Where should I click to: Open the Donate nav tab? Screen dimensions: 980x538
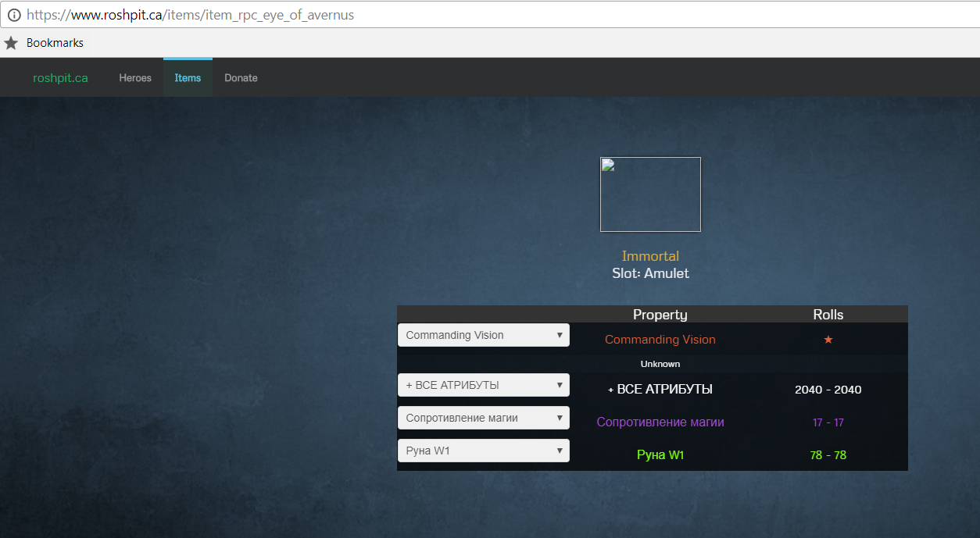click(241, 78)
